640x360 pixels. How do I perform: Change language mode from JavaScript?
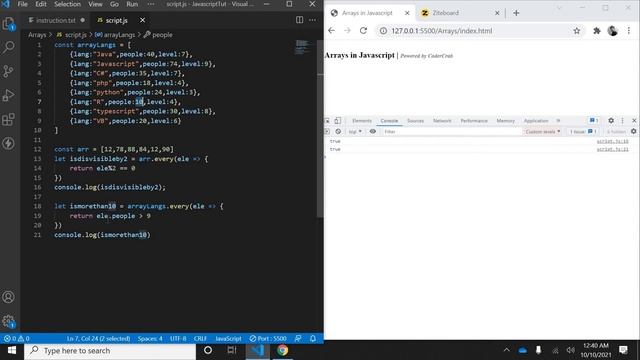pyautogui.click(x=228, y=338)
